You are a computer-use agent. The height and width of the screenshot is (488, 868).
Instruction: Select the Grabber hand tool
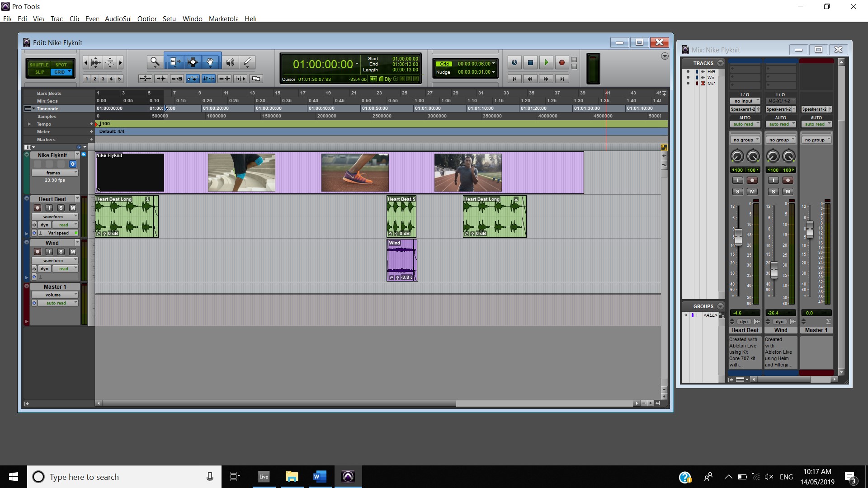(x=210, y=62)
